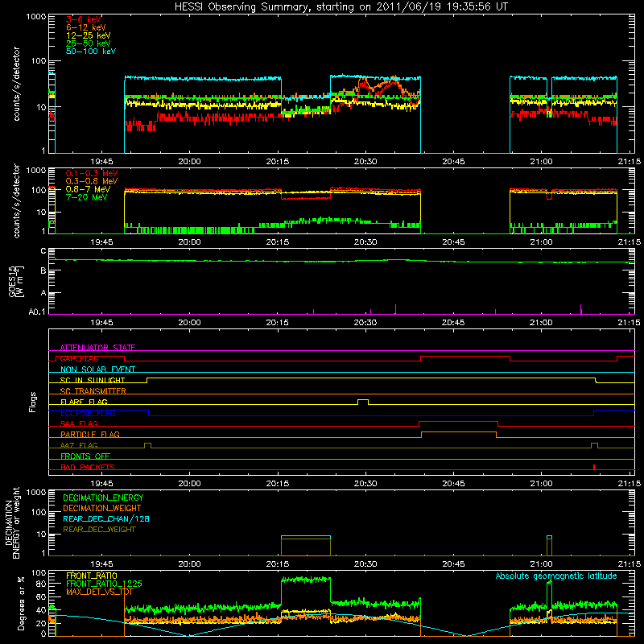The image size is (644, 644).
Task: Click the B level tick label on GOES axis
Action: [43, 270]
